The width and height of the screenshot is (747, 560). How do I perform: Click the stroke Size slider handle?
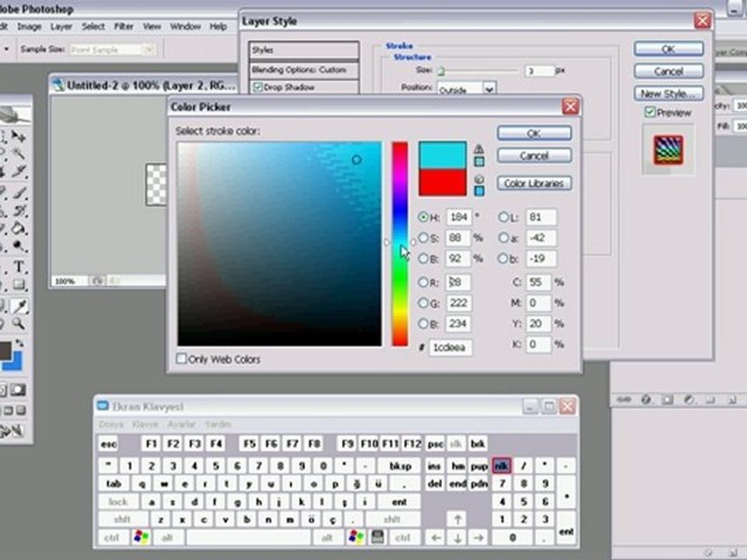441,72
